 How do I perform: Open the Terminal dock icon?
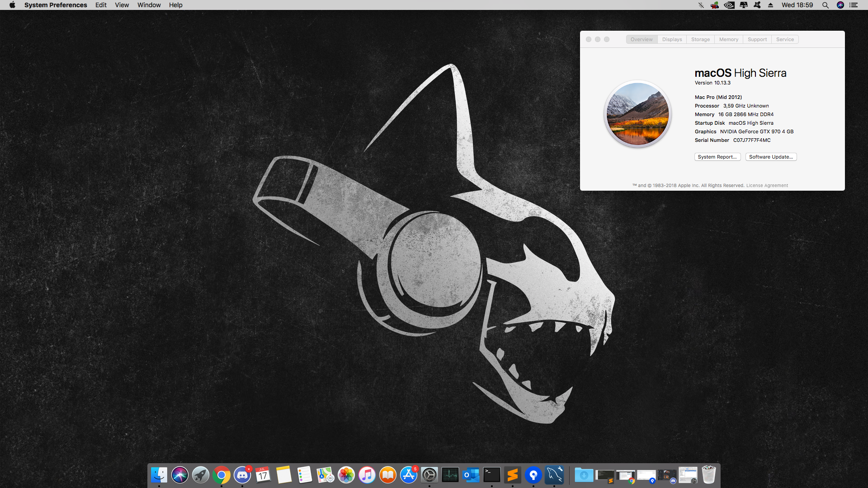click(491, 475)
